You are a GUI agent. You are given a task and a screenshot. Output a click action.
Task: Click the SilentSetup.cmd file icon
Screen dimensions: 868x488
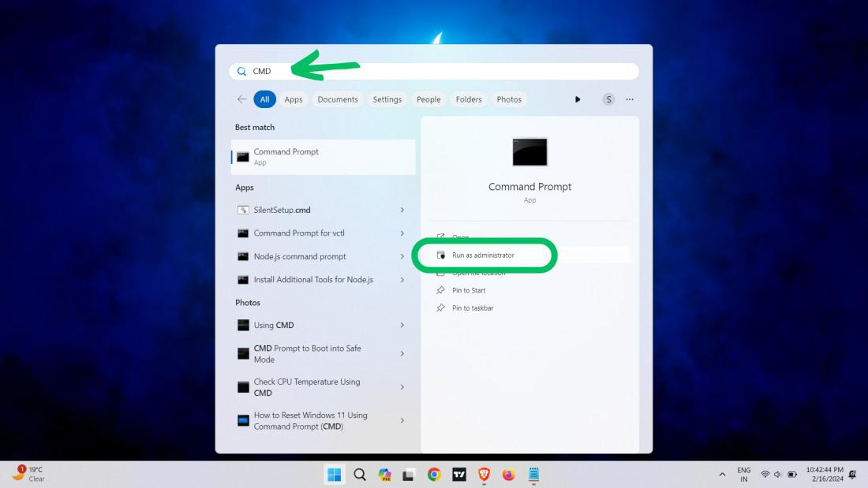point(243,210)
